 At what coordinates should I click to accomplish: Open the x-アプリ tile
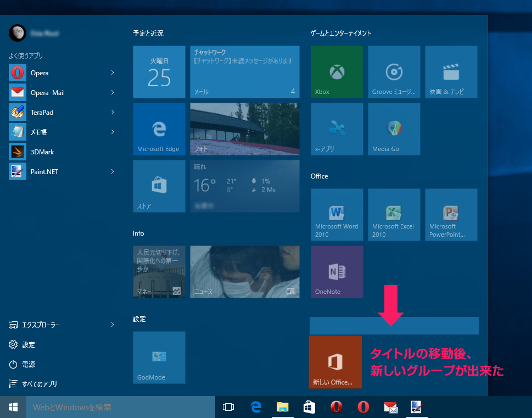pos(337,129)
